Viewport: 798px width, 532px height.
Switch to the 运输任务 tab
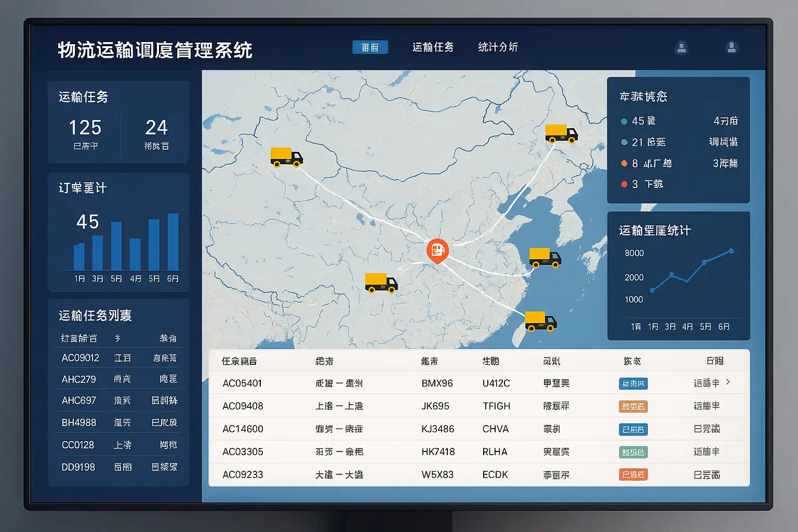(x=433, y=47)
